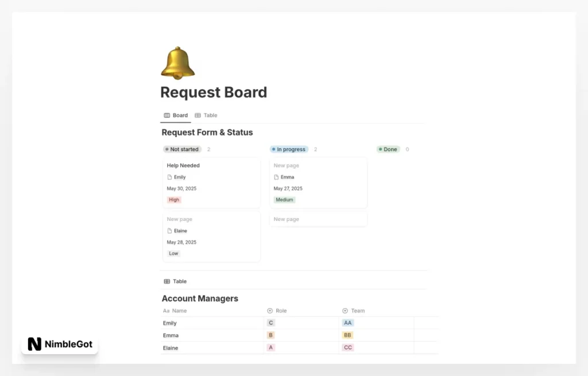588x376 pixels.
Task: Click the golden bell page icon
Action: tap(178, 63)
